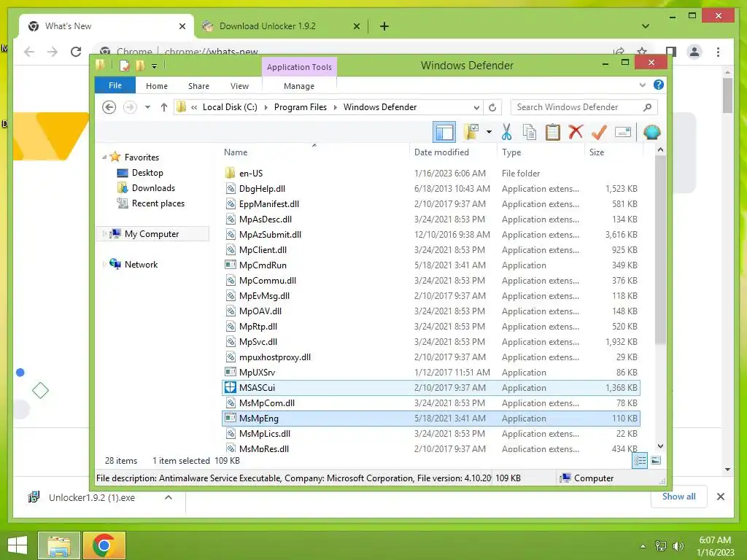This screenshot has height=560, width=747.
Task: Select Desktop in Favorites
Action: point(147,173)
